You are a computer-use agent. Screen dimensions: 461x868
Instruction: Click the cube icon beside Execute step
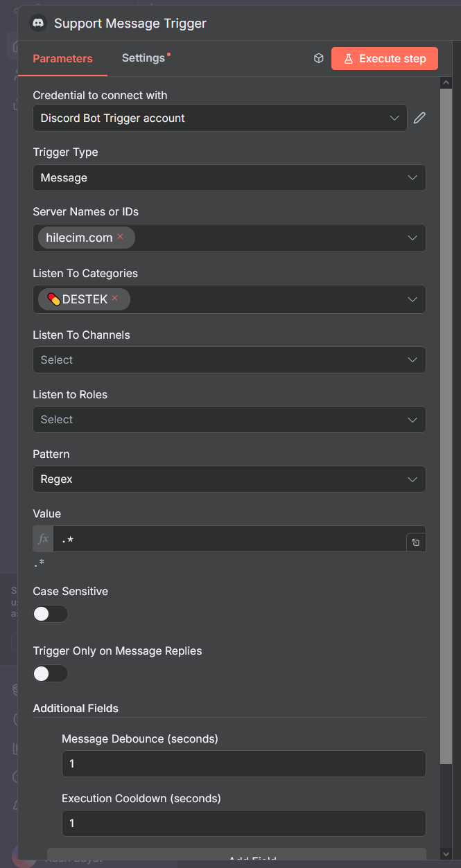pyautogui.click(x=319, y=59)
